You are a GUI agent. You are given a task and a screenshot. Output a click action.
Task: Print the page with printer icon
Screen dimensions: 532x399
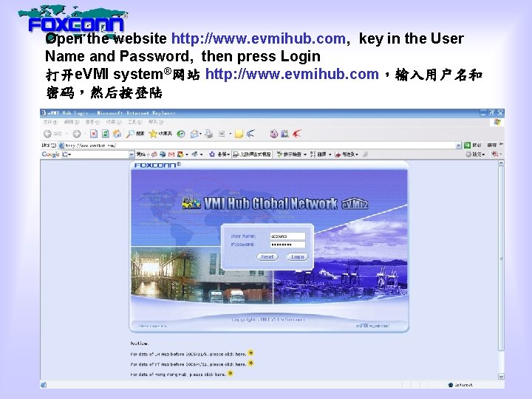coord(208,134)
